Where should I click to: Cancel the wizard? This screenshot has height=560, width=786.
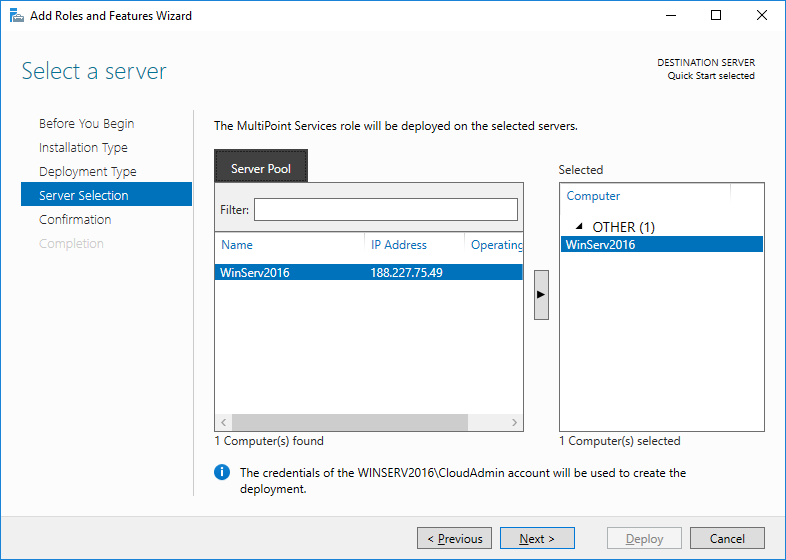click(727, 539)
